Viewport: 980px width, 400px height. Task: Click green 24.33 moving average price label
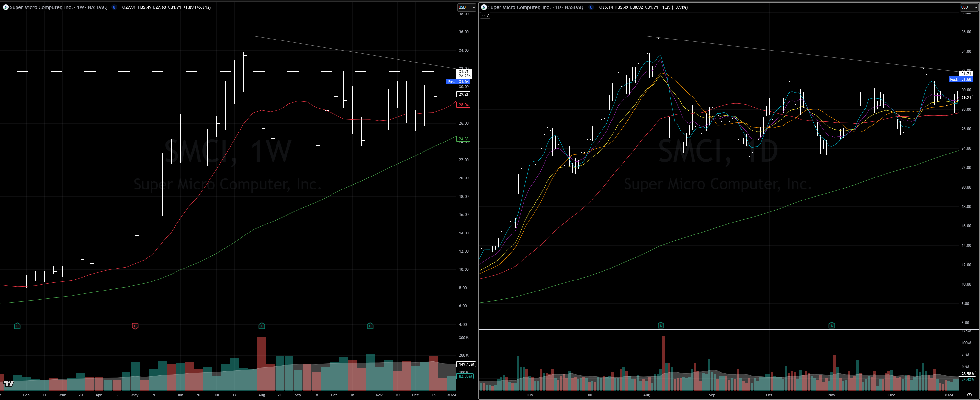coord(463,139)
